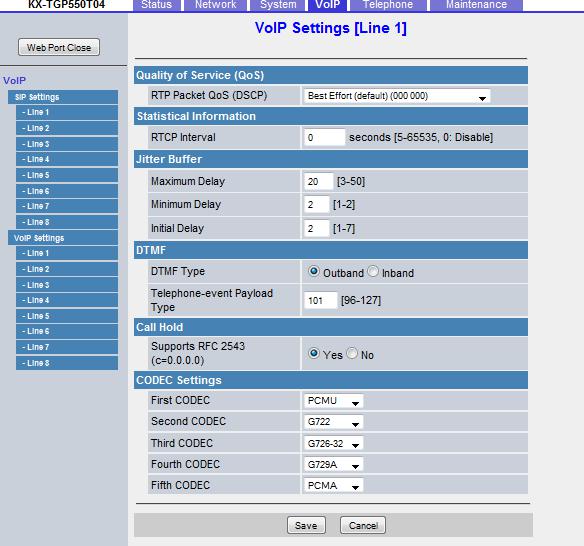Open VoIP Settings in the sidebar
This screenshot has height=546, width=584.
(x=63, y=238)
